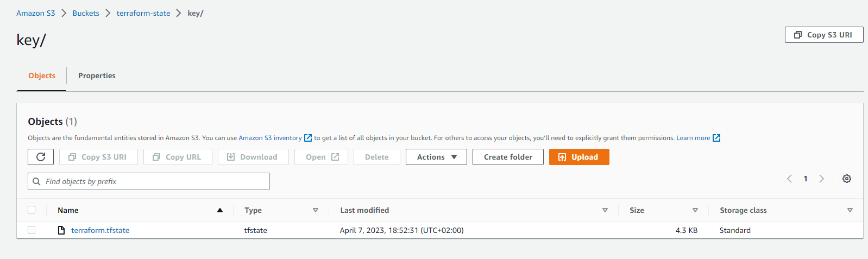Sort by Last modified column arrow
868x259 pixels.
click(605, 210)
